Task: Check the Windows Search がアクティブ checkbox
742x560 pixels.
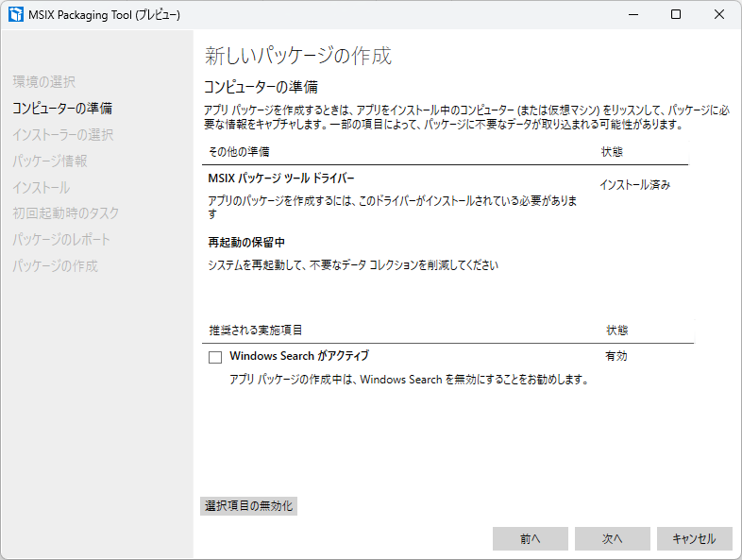Action: 215,357
